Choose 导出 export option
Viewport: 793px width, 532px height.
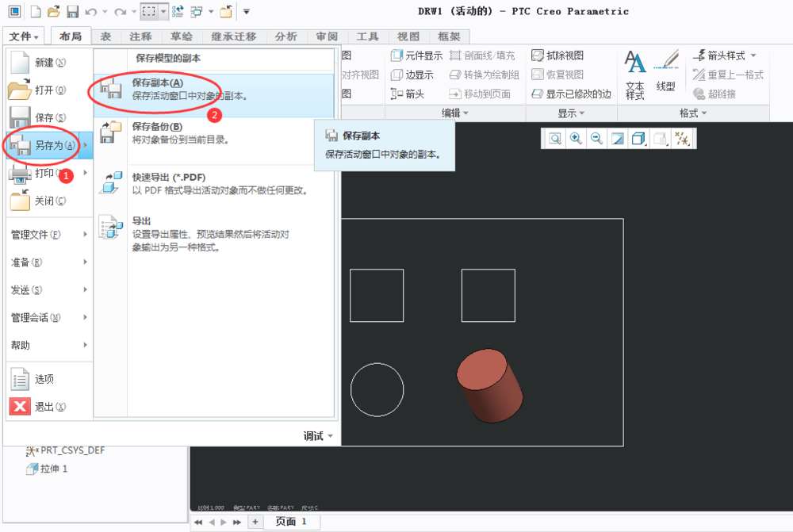pos(213,234)
